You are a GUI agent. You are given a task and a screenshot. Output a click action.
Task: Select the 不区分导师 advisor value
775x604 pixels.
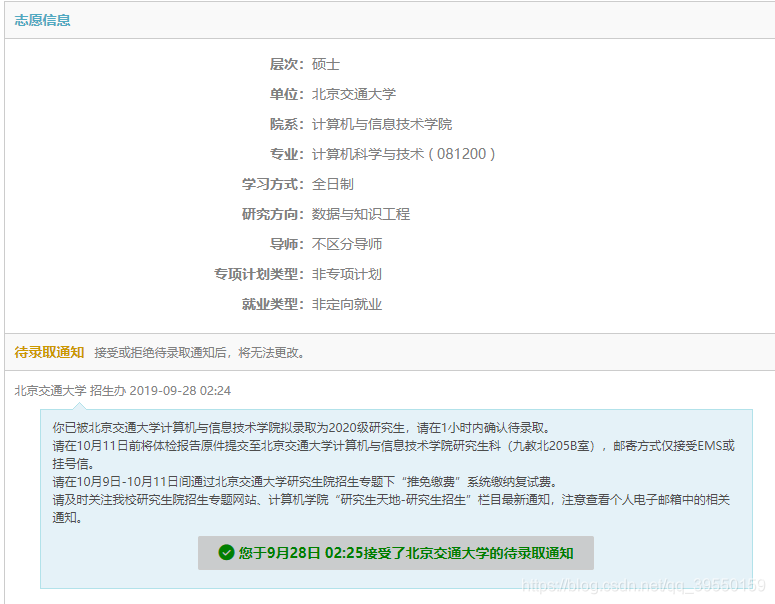pyautogui.click(x=347, y=244)
